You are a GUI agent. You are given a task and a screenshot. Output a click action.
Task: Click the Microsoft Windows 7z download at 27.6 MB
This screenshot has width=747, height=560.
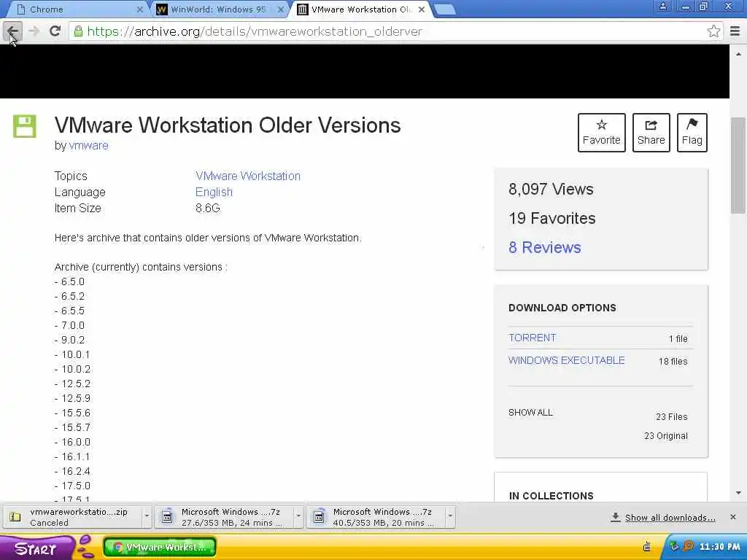(225, 517)
